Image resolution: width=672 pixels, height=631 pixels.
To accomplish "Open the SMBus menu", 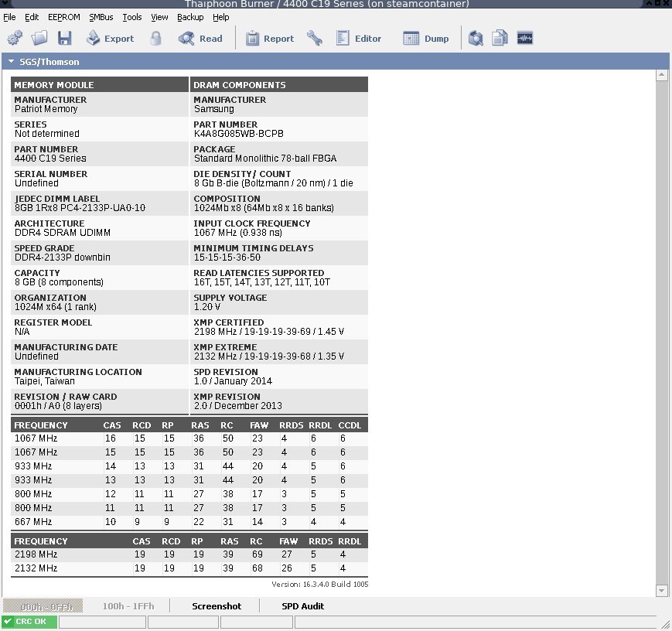I will pos(101,17).
